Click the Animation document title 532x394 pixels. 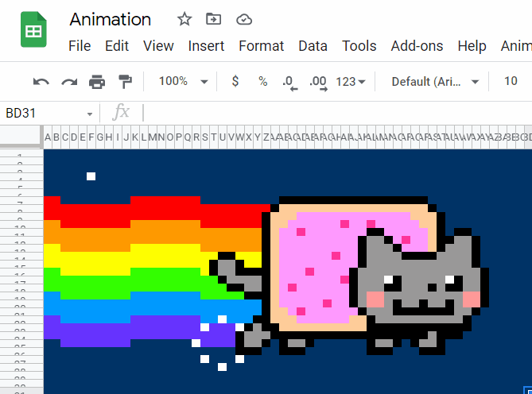[x=111, y=19]
